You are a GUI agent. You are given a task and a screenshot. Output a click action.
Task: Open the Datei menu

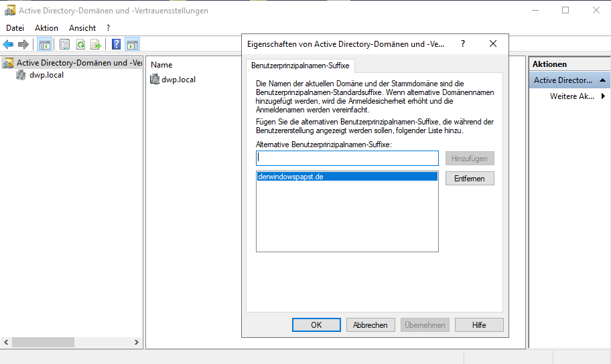(15, 28)
